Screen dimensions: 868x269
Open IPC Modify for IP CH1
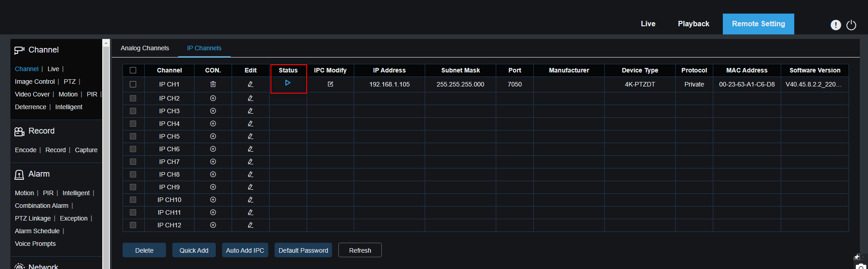click(x=330, y=84)
